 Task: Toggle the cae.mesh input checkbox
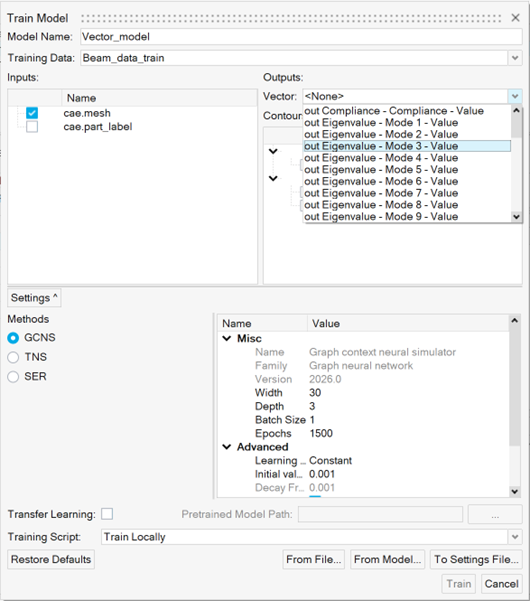click(x=32, y=113)
